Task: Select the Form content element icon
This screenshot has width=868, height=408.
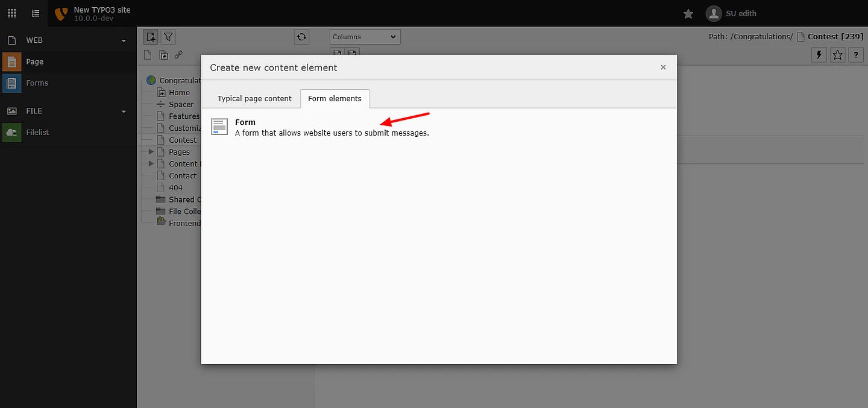Action: 219,126
